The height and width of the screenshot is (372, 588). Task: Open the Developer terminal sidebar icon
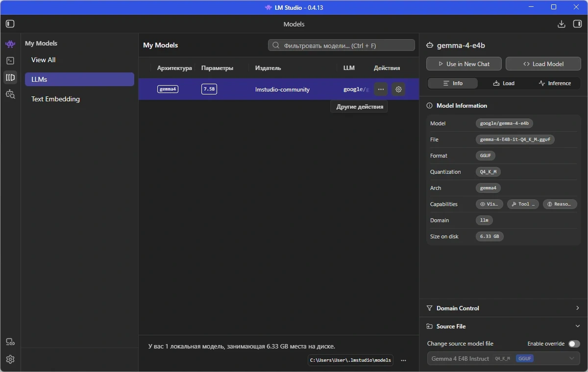pos(10,61)
